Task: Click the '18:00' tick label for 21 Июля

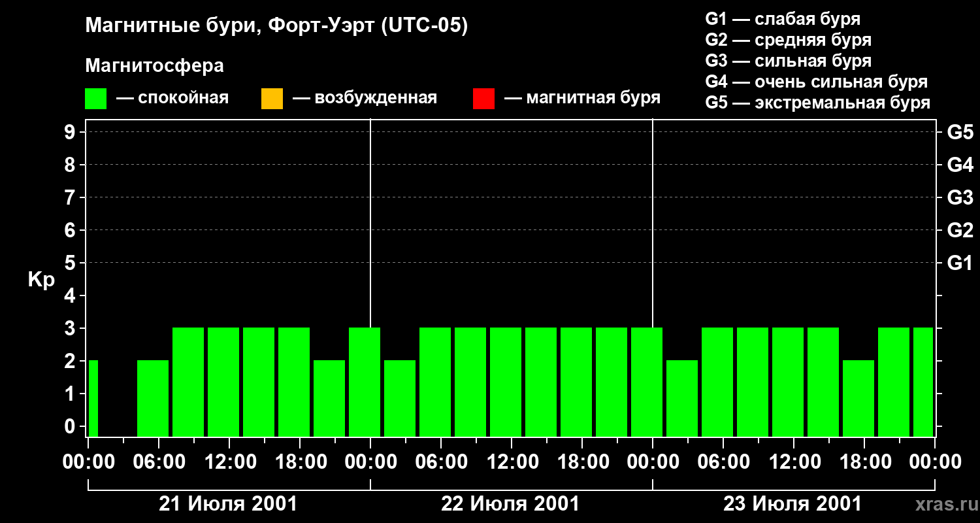Action: point(300,462)
